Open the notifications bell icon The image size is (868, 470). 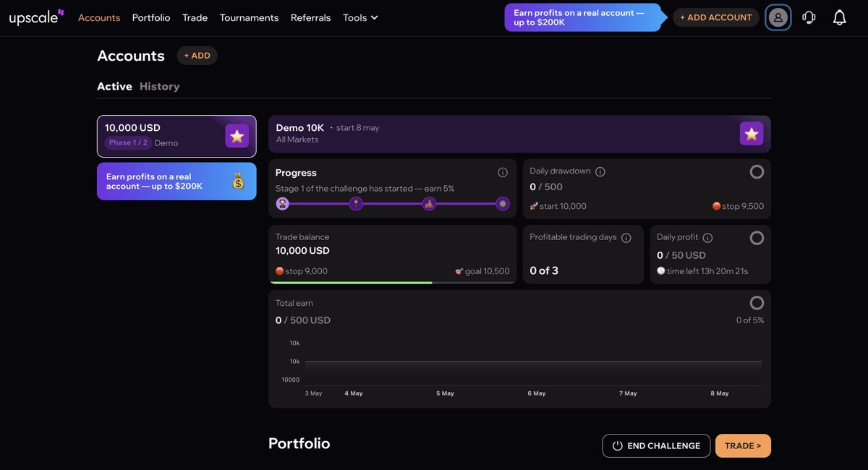(839, 17)
